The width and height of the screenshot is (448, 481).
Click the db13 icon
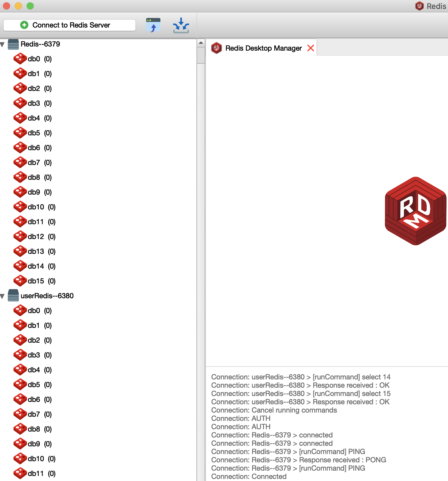click(x=20, y=251)
